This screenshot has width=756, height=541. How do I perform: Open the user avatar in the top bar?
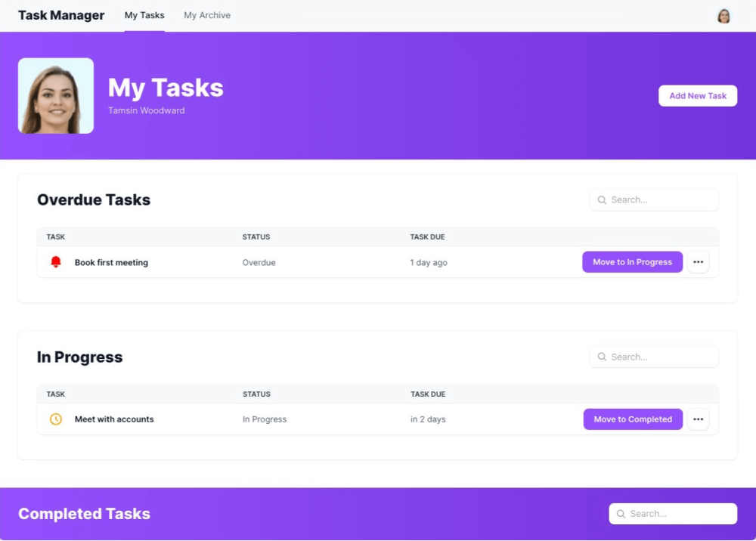(x=723, y=15)
